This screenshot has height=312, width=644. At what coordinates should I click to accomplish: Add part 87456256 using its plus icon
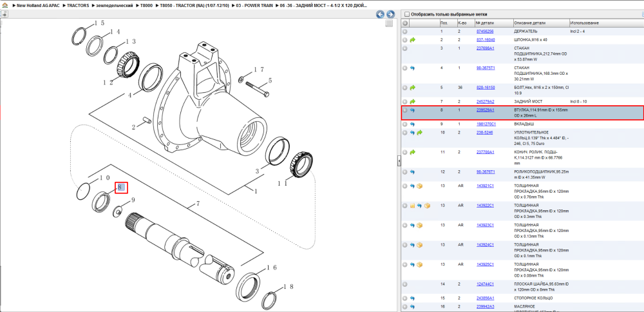(405, 31)
